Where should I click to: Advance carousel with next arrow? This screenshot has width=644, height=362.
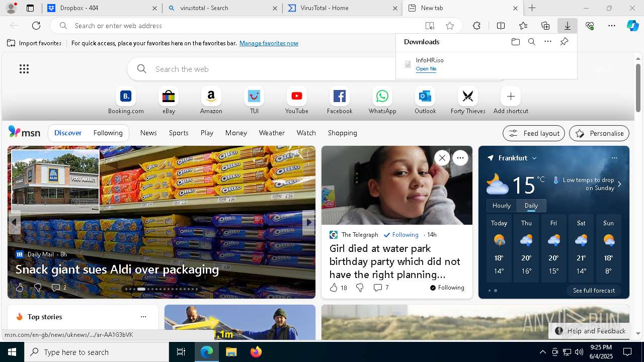[309, 222]
